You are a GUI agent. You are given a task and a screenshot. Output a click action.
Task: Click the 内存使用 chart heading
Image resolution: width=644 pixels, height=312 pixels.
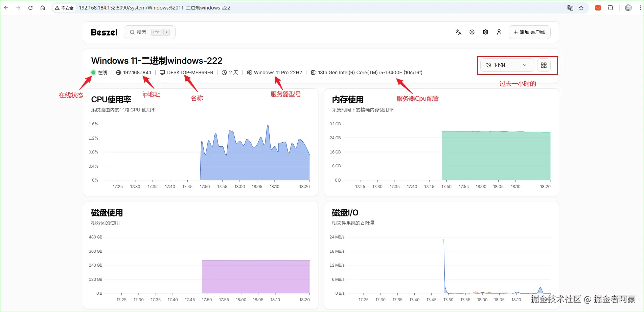point(348,100)
